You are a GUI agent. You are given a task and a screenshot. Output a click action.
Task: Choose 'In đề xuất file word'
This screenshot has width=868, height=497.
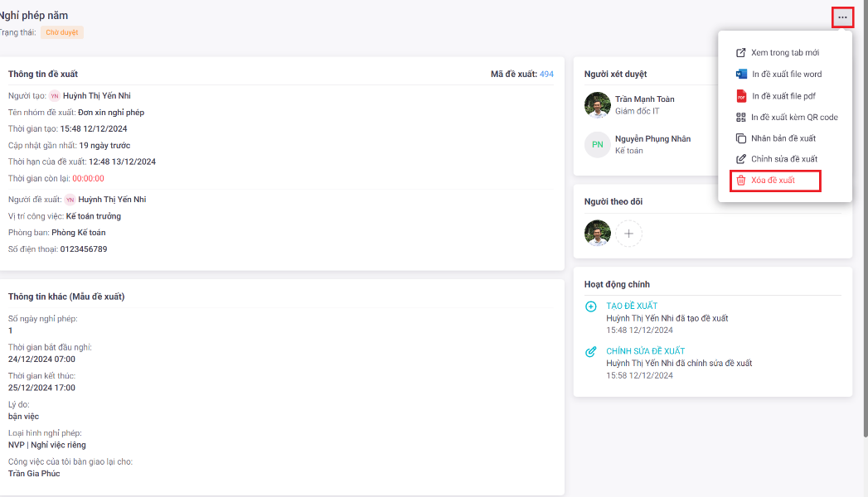tap(786, 75)
